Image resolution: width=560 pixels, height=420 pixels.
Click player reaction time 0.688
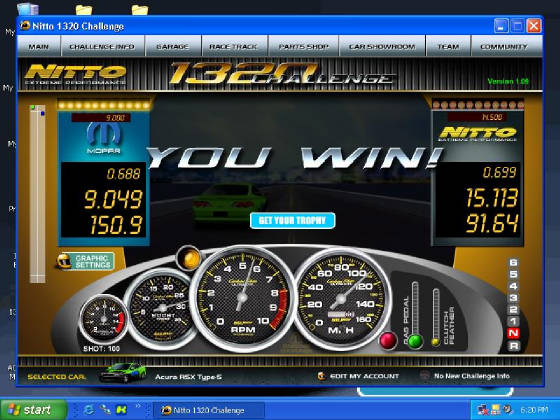click(x=124, y=174)
